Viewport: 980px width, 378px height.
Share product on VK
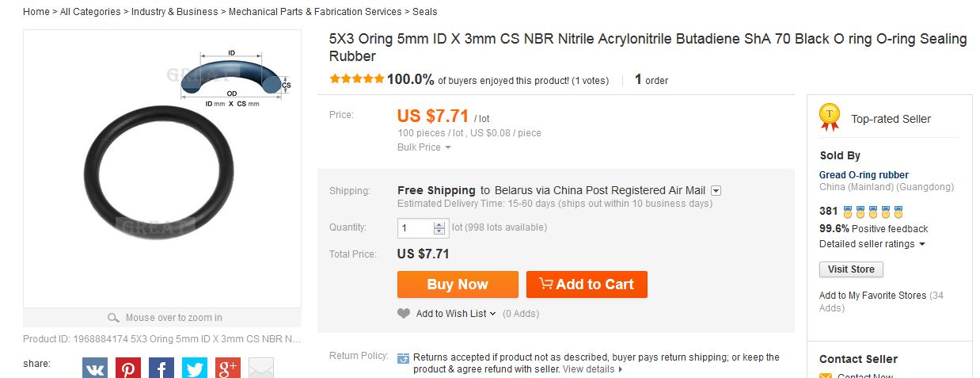coord(95,368)
